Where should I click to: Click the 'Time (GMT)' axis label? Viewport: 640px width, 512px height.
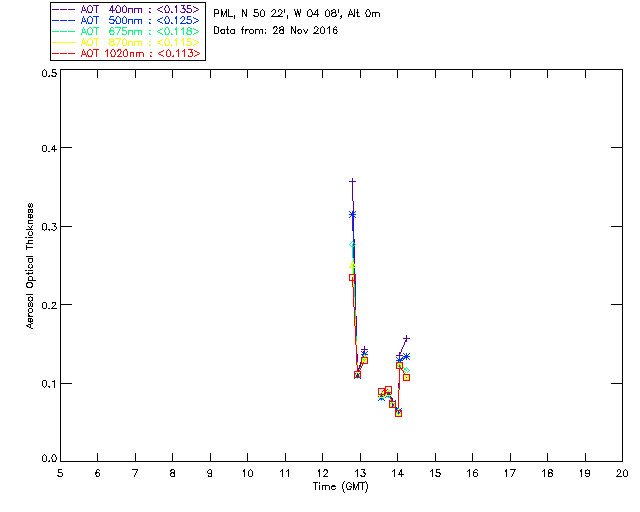(340, 487)
